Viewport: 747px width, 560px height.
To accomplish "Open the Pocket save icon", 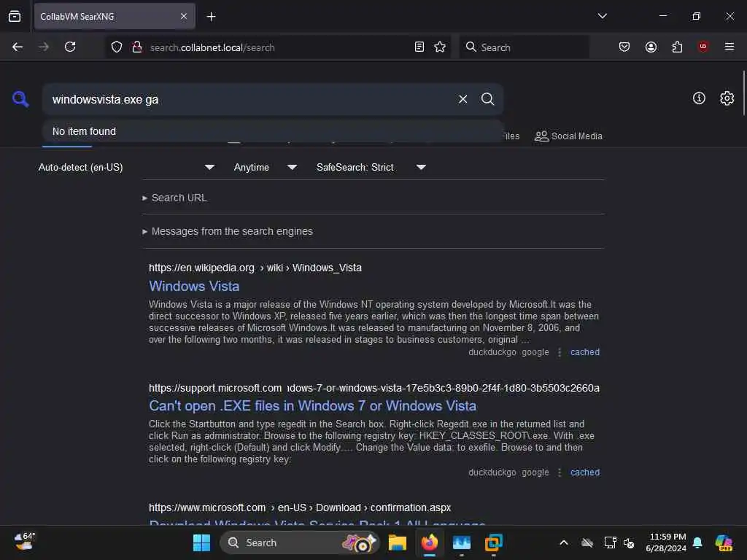I will tap(624, 47).
